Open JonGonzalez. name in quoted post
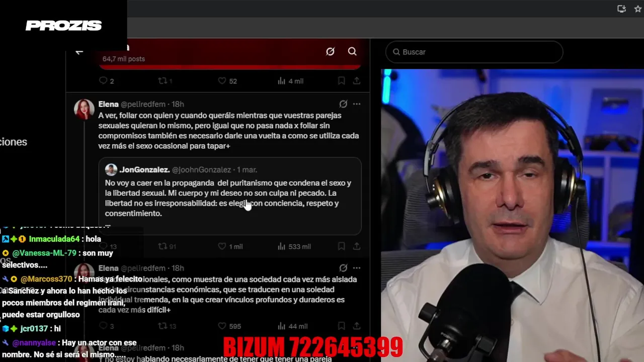 144,170
